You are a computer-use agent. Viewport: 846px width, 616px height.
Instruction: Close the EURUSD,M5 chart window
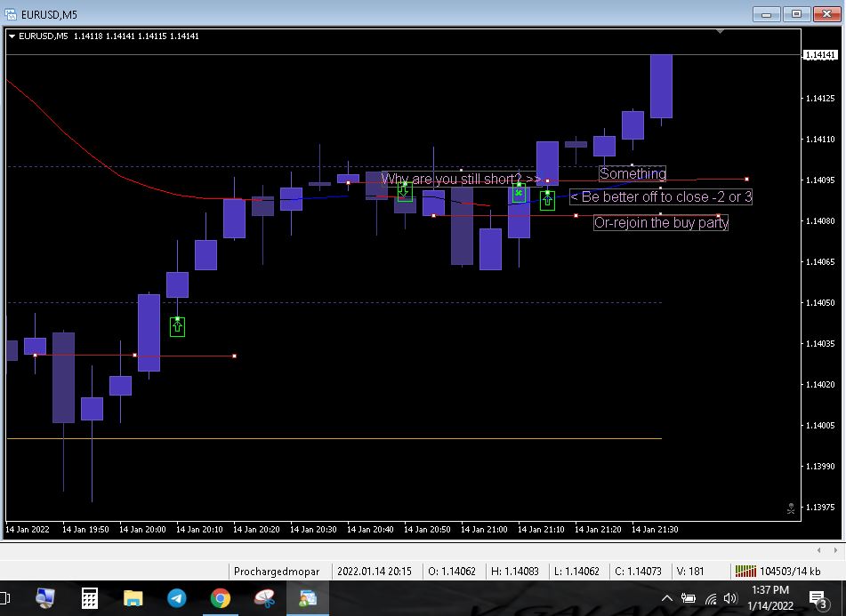tap(826, 14)
